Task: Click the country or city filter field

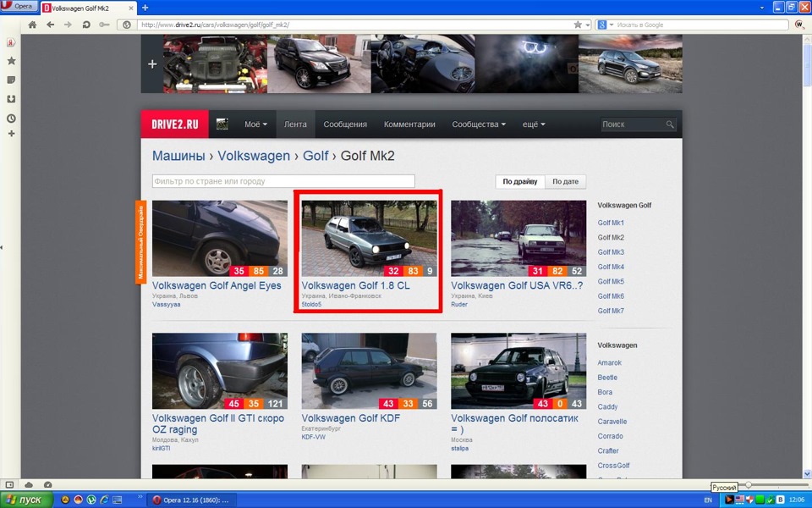Action: pyautogui.click(x=283, y=181)
